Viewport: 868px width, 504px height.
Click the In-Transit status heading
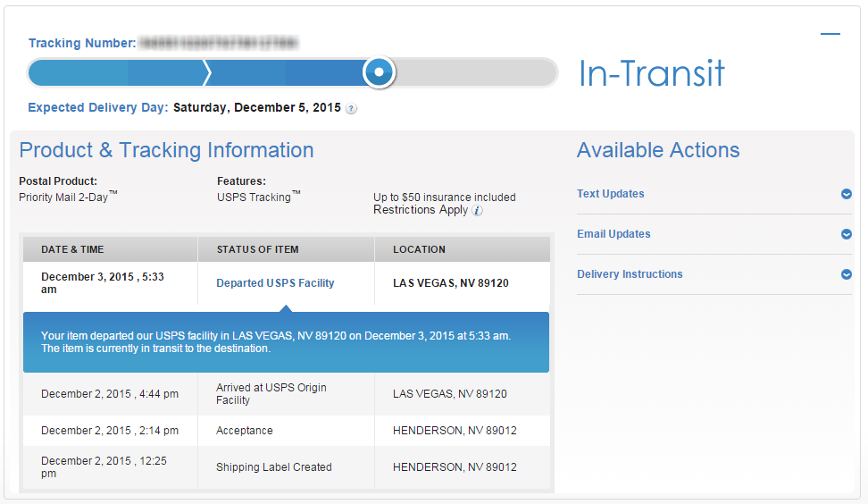[x=652, y=73]
